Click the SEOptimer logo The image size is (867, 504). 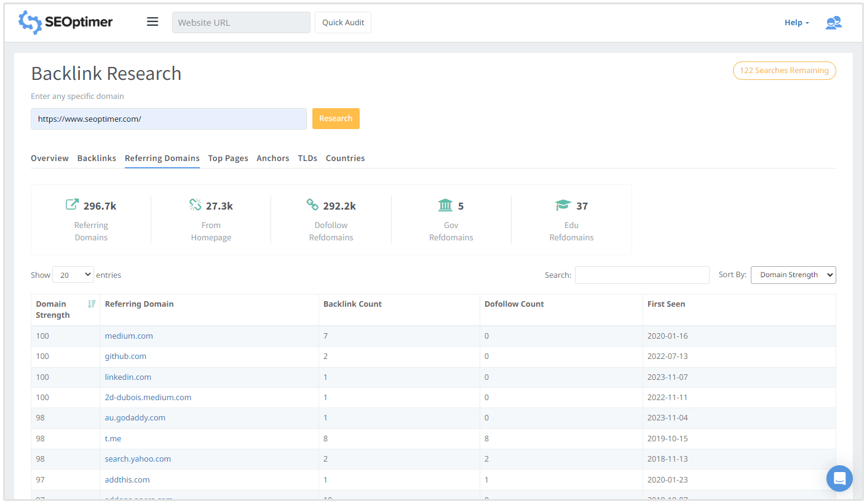click(66, 23)
